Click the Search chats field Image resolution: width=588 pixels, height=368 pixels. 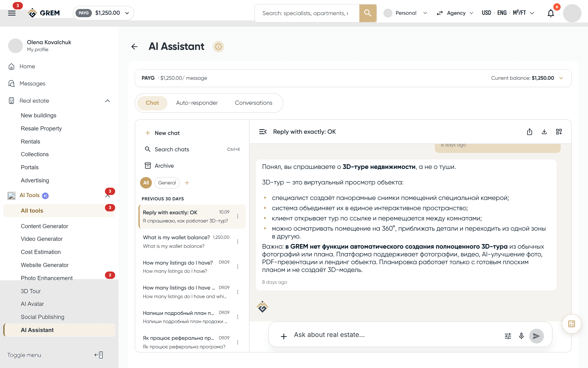192,149
